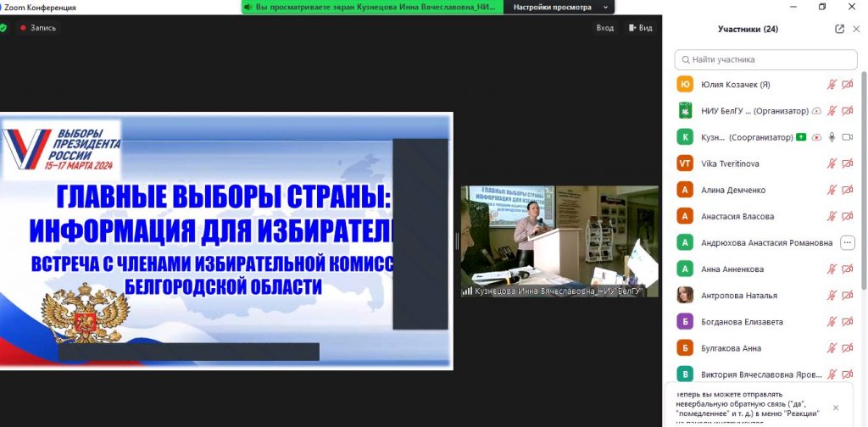Image resolution: width=868 pixels, height=427 pixels.
Task: Minimize the Zoom conference window
Action: pos(793,7)
